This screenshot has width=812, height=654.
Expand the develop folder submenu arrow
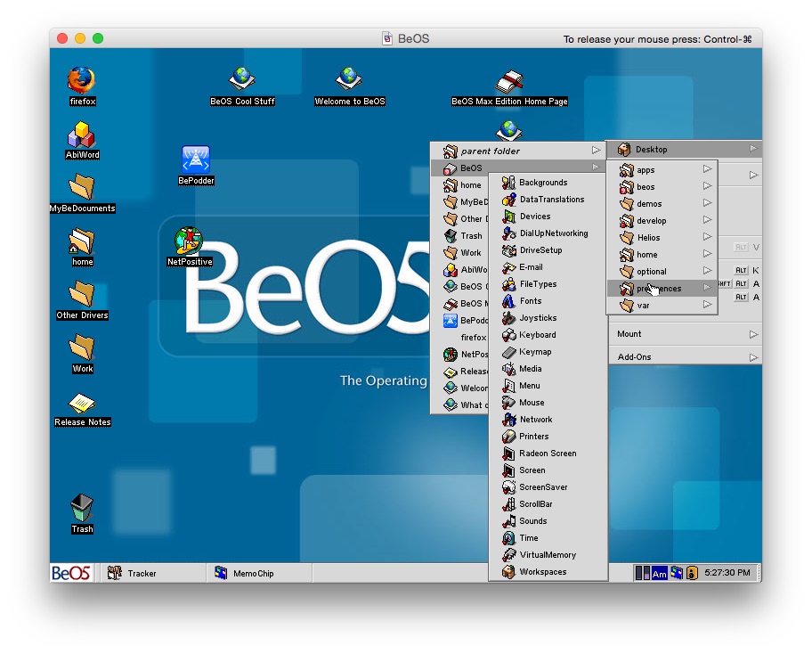pyautogui.click(x=708, y=220)
